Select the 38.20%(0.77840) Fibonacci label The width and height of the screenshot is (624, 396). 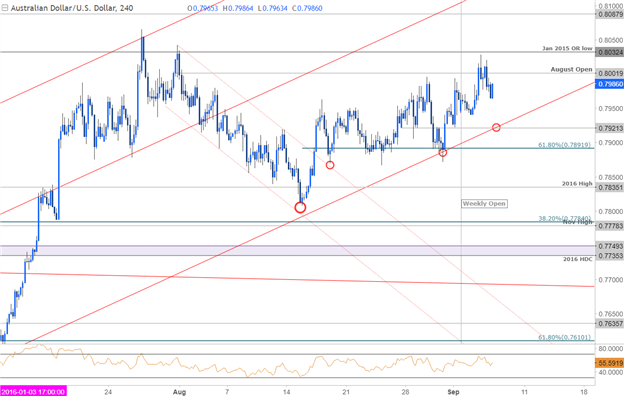click(564, 218)
